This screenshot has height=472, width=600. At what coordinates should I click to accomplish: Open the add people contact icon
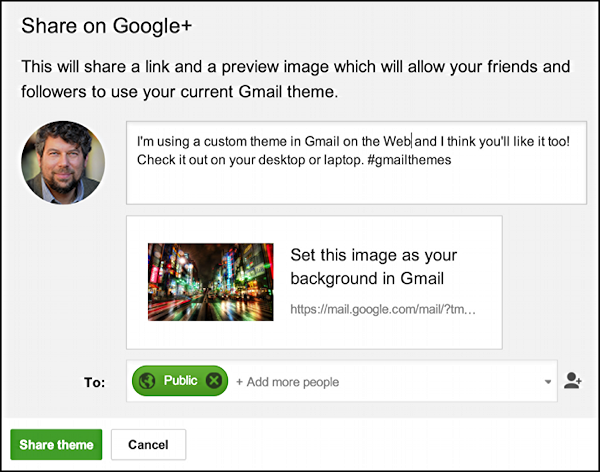coord(572,381)
